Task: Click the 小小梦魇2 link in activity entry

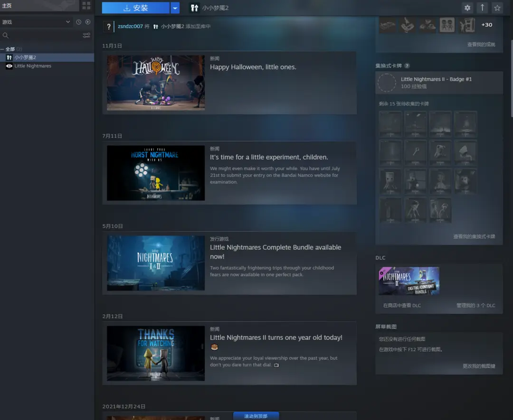Action: coord(172,26)
